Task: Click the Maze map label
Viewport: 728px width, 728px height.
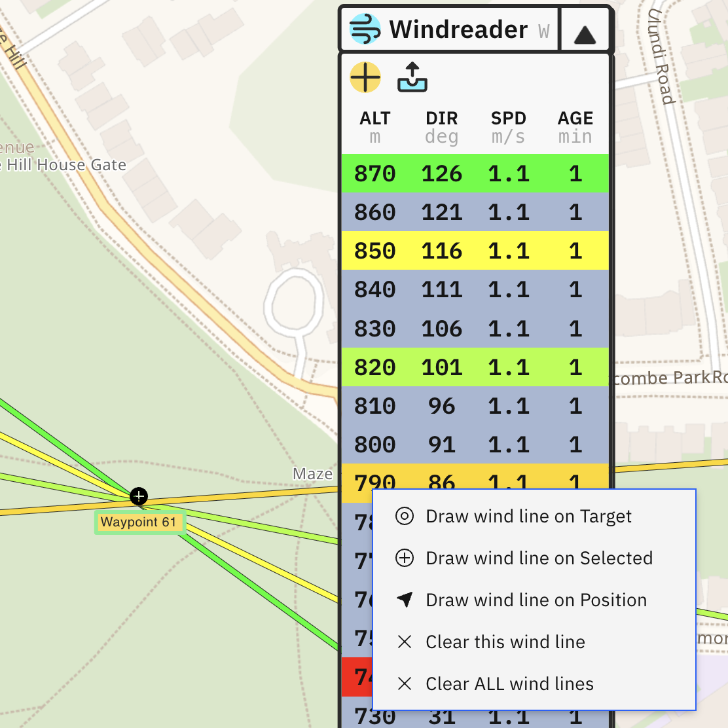Action: click(312, 473)
